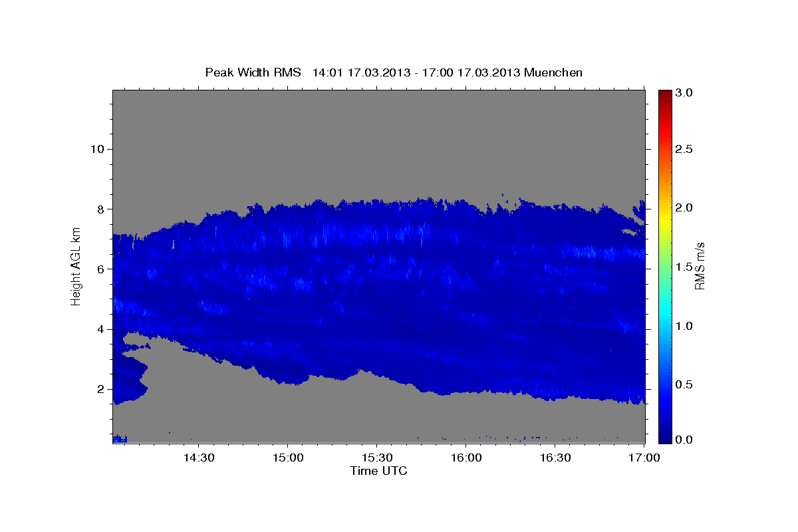
Task: Click the colorbar value 2.0
Action: tap(684, 208)
